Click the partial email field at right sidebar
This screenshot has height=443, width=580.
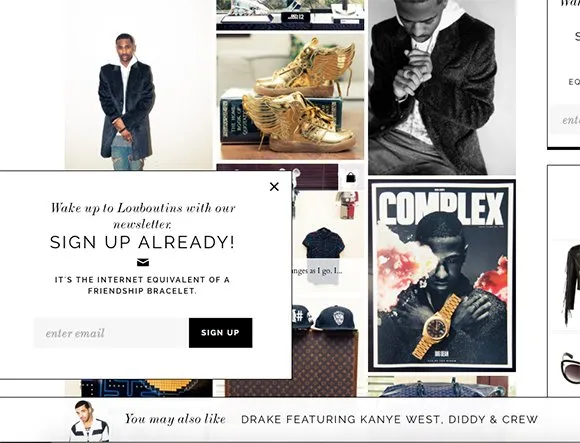click(x=565, y=120)
